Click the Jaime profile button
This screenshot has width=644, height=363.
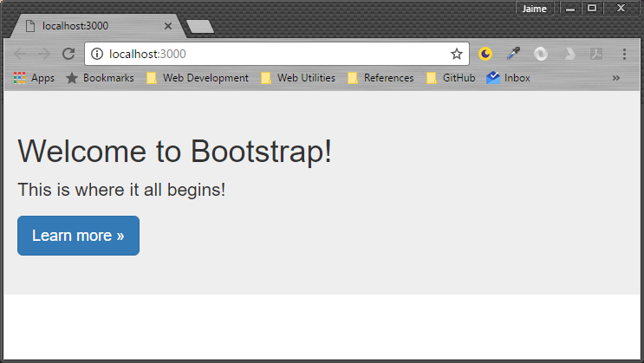[x=534, y=8]
